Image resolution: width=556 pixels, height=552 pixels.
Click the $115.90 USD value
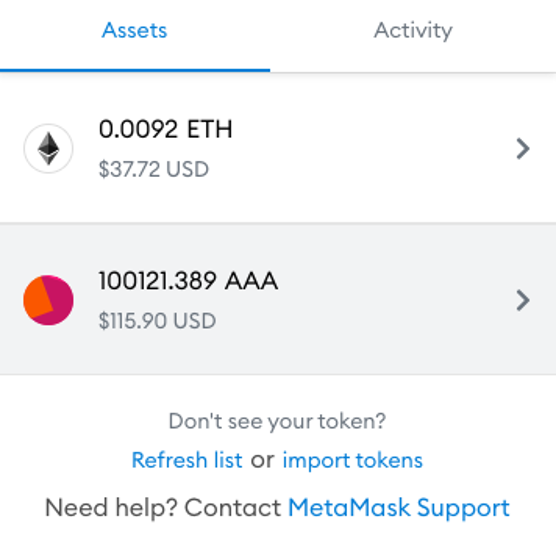tap(157, 321)
